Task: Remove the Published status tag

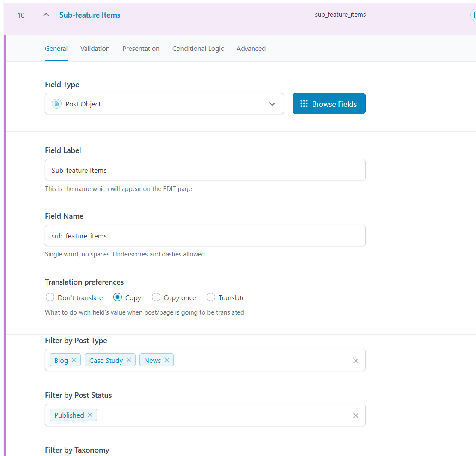Action: [90, 415]
